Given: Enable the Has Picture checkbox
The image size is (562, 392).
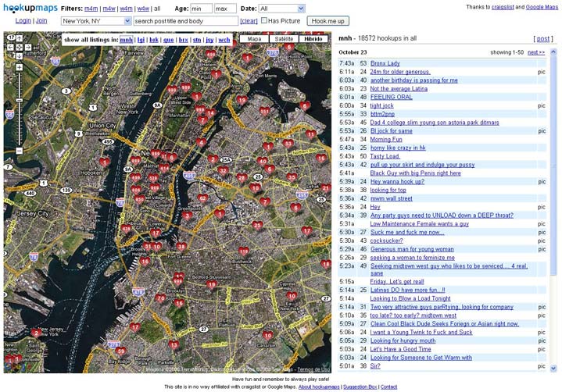Looking at the screenshot, I should click(263, 21).
